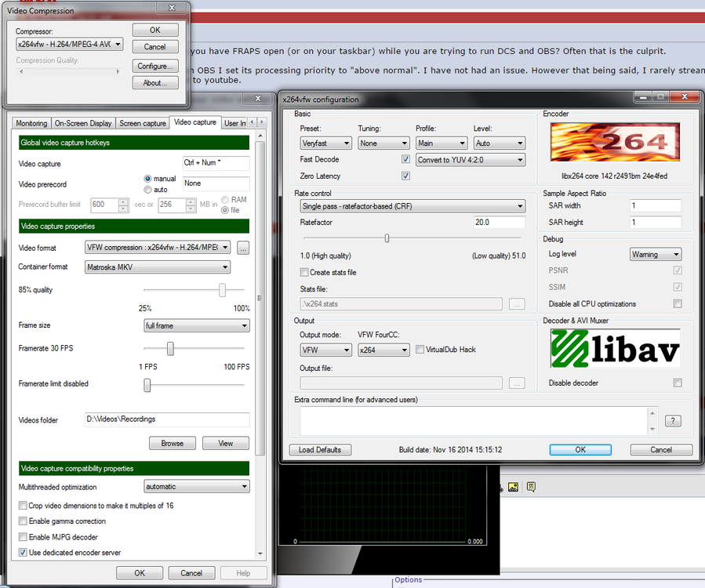Open rate control mode dropdown
Viewport: 705px width, 588px height.
pos(412,206)
